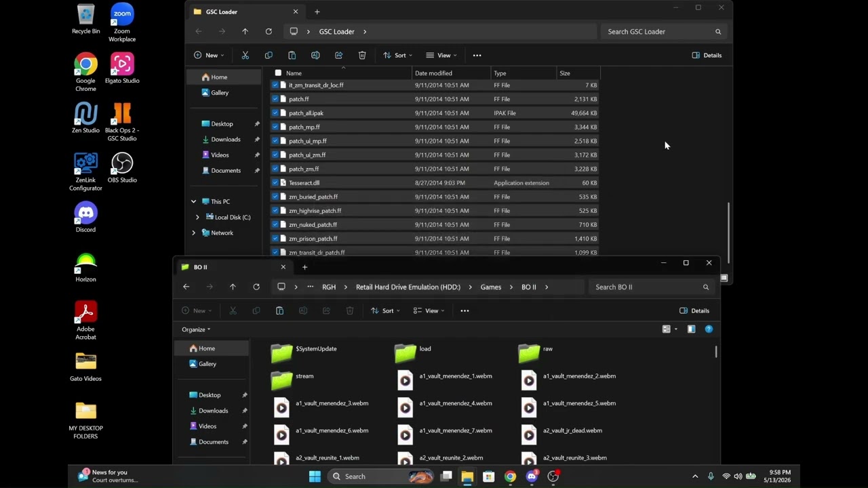Image resolution: width=868 pixels, height=488 pixels.
Task: Uncheck the patch_mp.ff checkbox
Action: [275, 127]
